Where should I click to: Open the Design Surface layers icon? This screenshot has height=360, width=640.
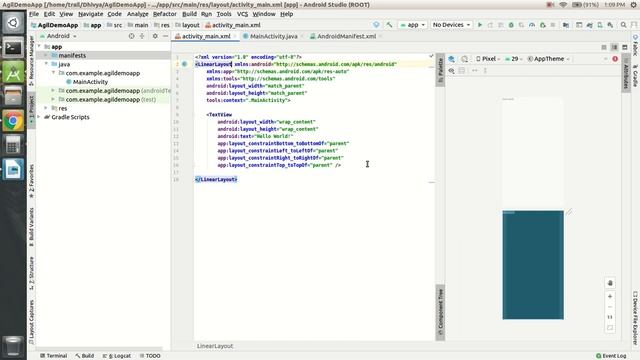pyautogui.click(x=451, y=59)
